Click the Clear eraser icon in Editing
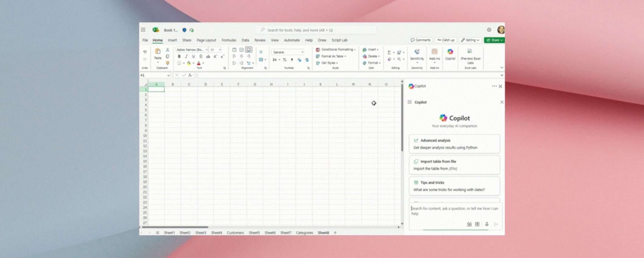Viewport: 644px width, 258px height. point(389,59)
